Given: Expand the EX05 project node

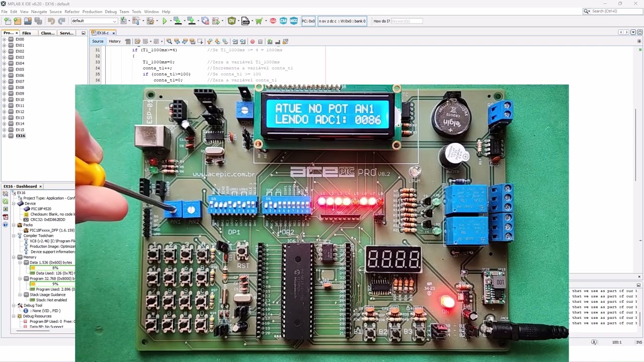Looking at the screenshot, I should tap(5, 69).
